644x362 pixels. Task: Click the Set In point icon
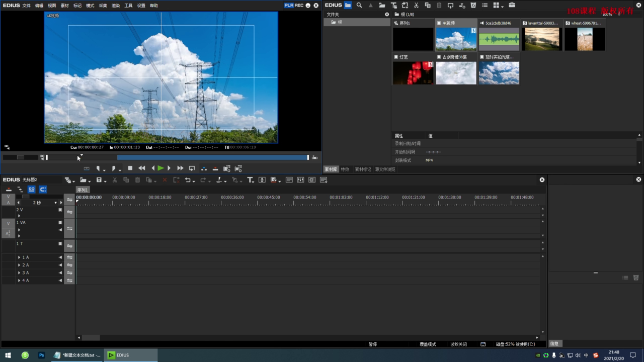pos(99,168)
